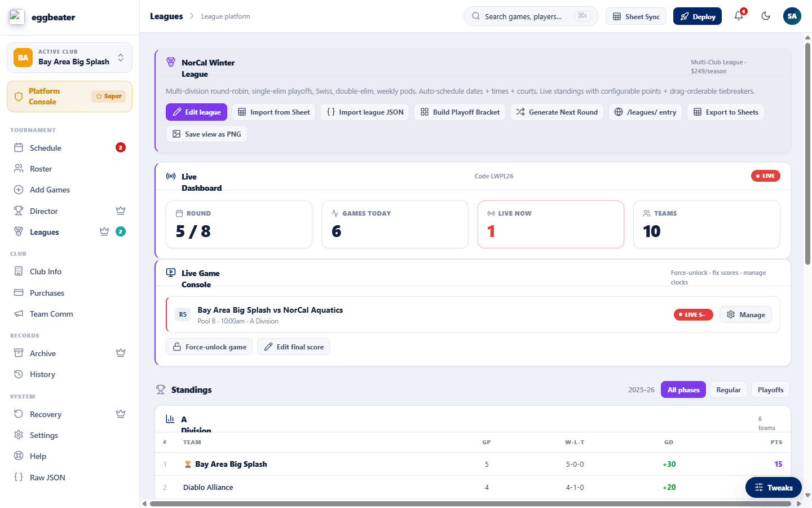Image resolution: width=812 pixels, height=508 pixels.
Task: Open the Tweaks panel button
Action: coord(774,488)
